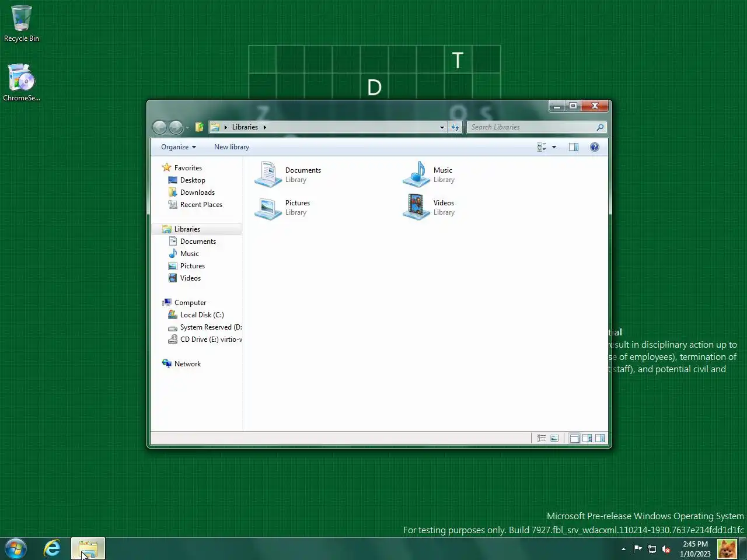
Task: Change the view using the view icon
Action: tap(542, 147)
